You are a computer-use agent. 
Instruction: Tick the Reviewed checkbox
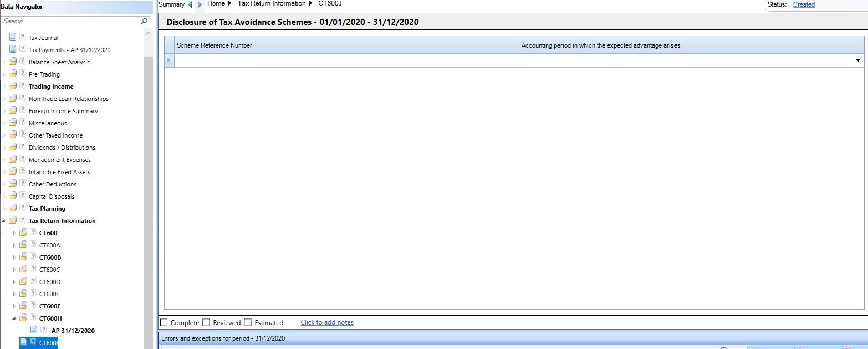[206, 322]
